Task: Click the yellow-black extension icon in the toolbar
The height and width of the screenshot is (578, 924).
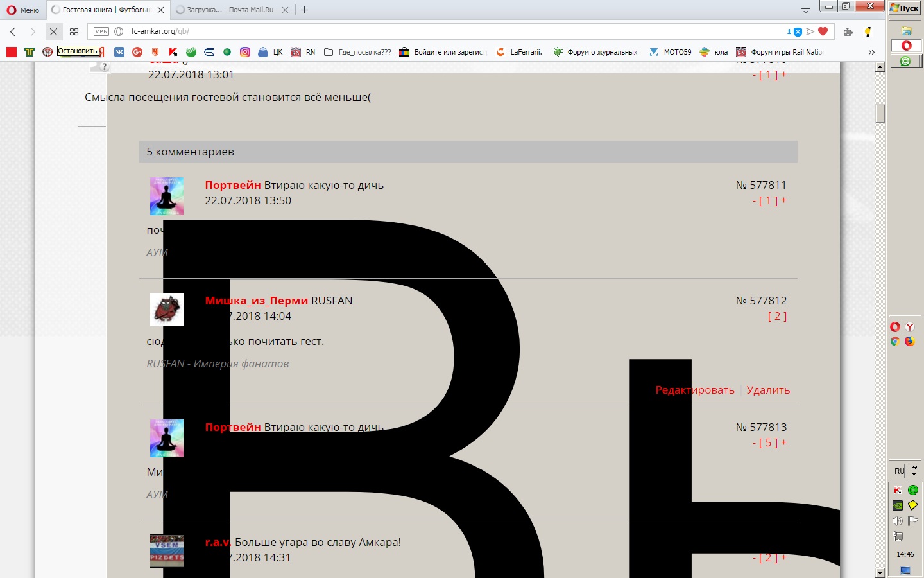Action: (x=868, y=31)
